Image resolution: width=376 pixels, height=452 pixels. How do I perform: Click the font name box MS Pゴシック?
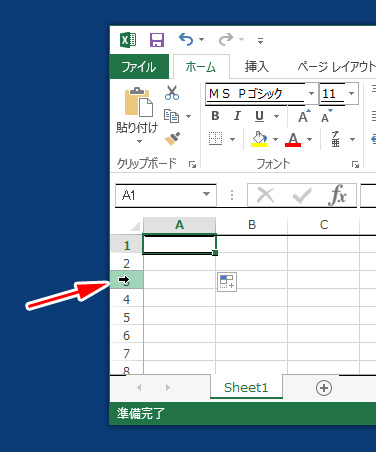click(256, 94)
